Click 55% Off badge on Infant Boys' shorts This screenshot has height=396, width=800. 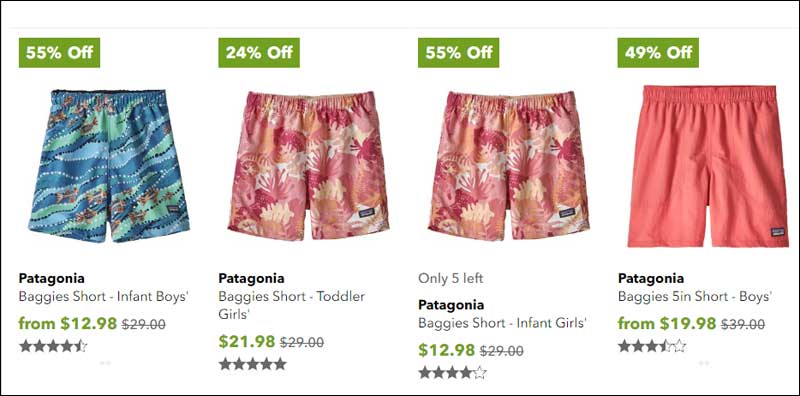(59, 53)
